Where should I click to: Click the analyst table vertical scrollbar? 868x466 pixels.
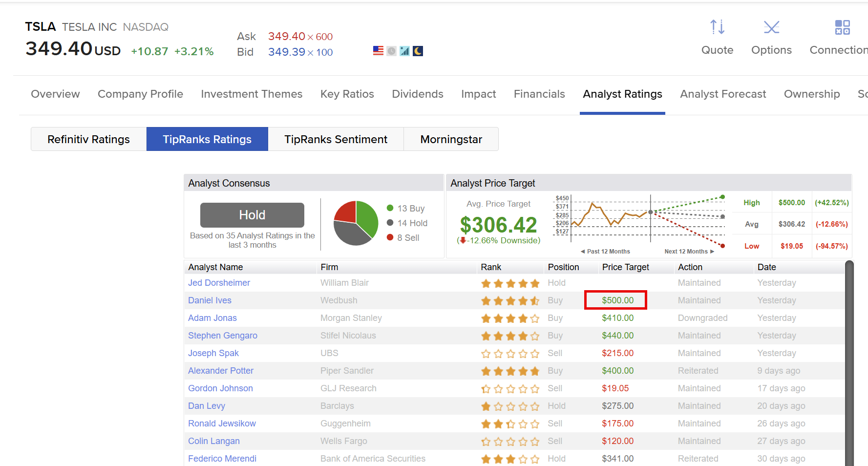(849, 363)
